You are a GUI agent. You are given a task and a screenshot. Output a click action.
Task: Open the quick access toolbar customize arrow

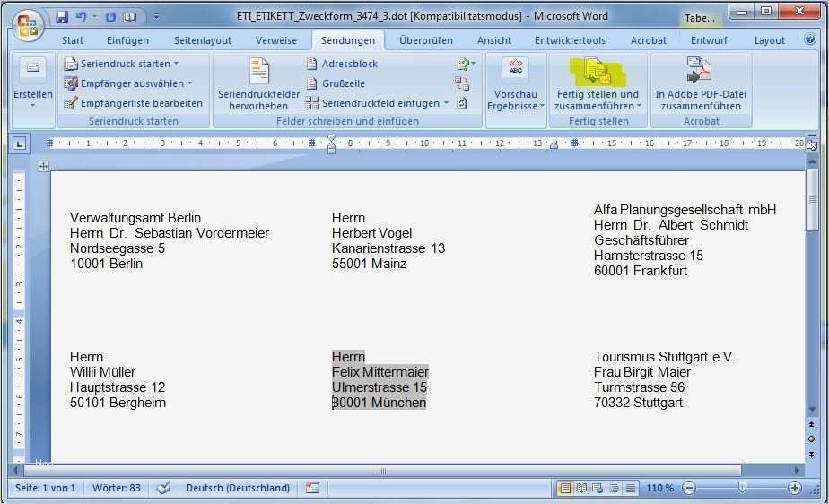[x=156, y=17]
